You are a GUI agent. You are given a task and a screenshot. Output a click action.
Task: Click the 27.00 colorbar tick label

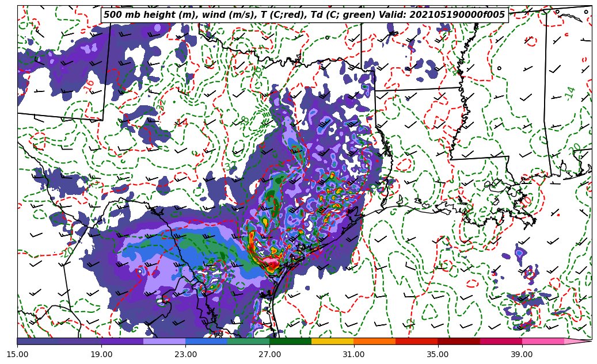269,354
